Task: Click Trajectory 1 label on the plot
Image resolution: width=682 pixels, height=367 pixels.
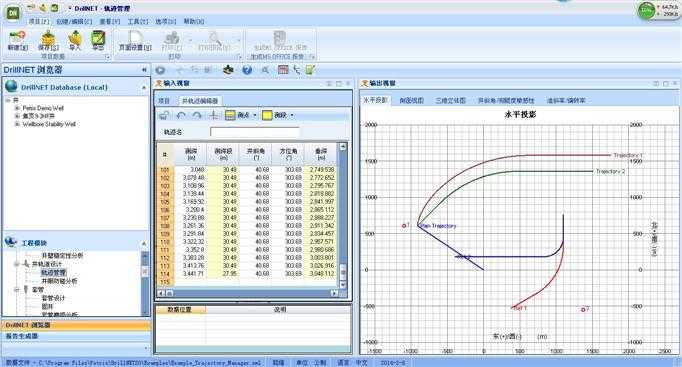Action: click(628, 155)
